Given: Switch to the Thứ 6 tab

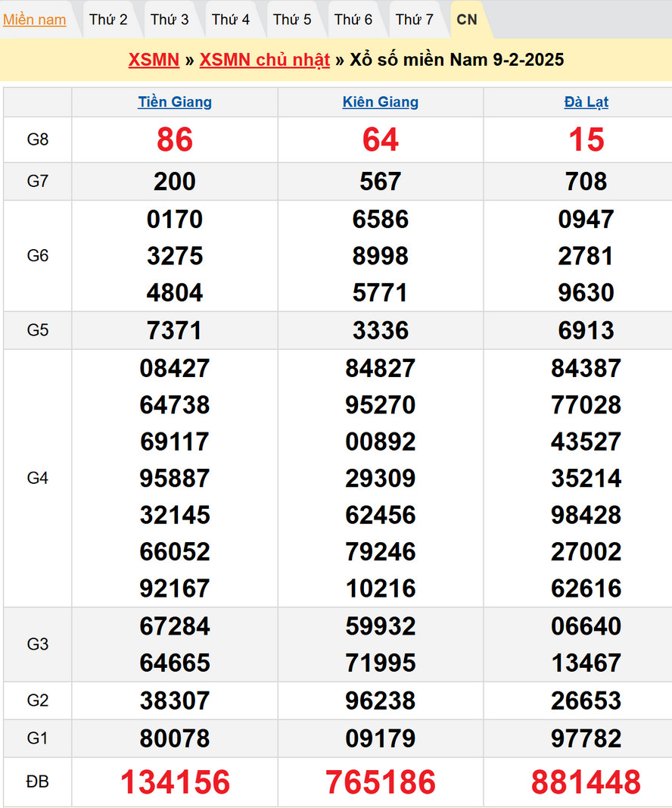Looking at the screenshot, I should tap(353, 20).
